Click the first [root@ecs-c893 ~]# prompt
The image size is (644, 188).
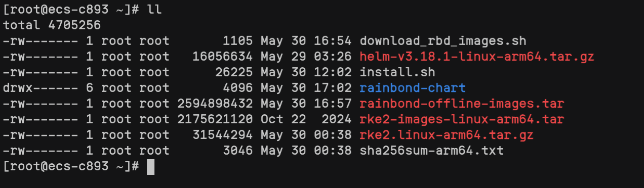(x=71, y=9)
